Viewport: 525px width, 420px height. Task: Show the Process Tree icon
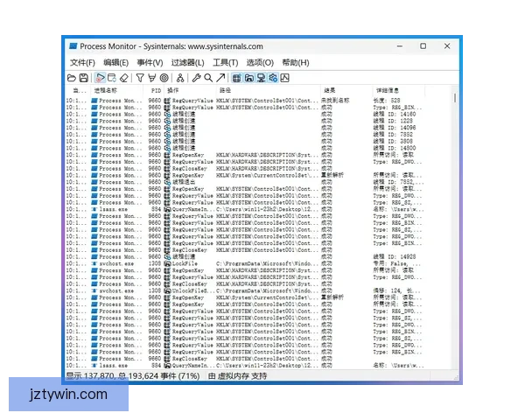[180, 78]
